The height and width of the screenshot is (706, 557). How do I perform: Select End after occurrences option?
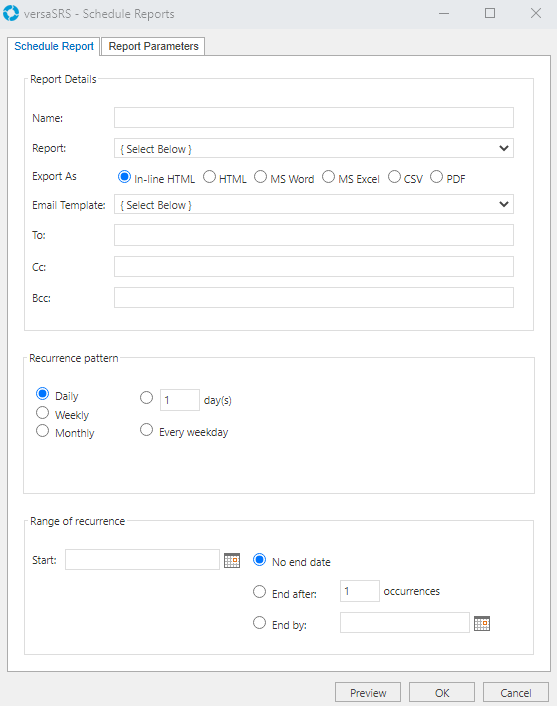pyautogui.click(x=259, y=592)
